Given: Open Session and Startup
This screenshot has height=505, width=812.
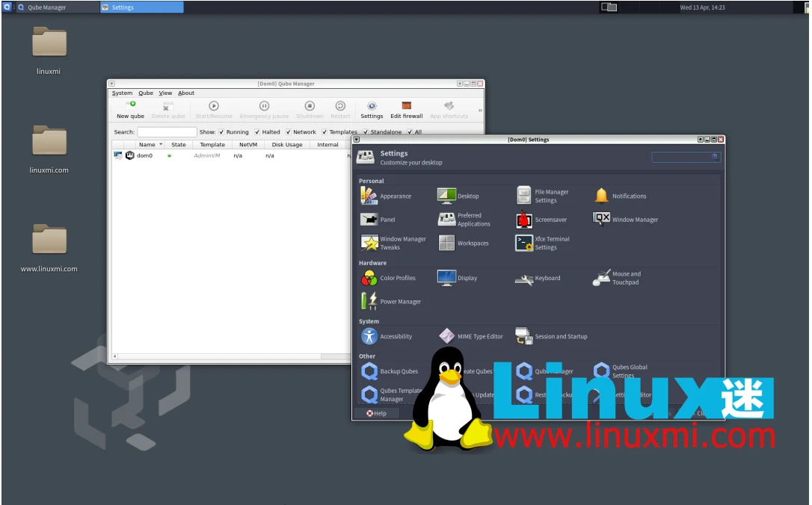Looking at the screenshot, I should click(551, 336).
